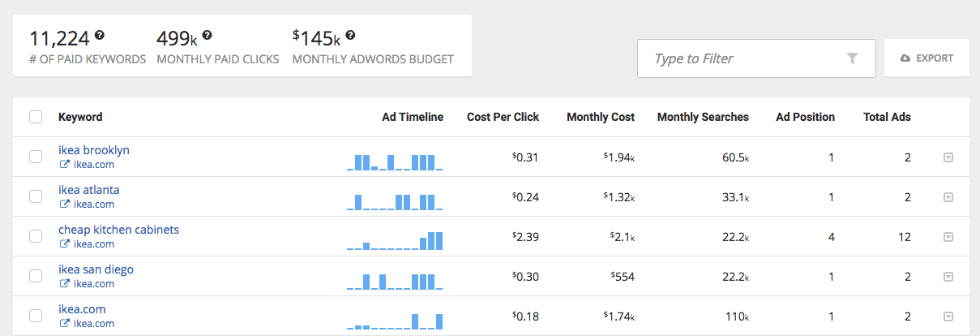The width and height of the screenshot is (980, 336).
Task: Select the ikea.com keyword row checkbox
Action: coord(36,316)
